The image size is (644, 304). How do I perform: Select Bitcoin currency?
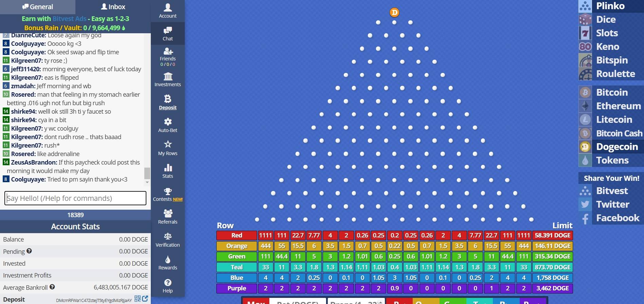point(612,92)
